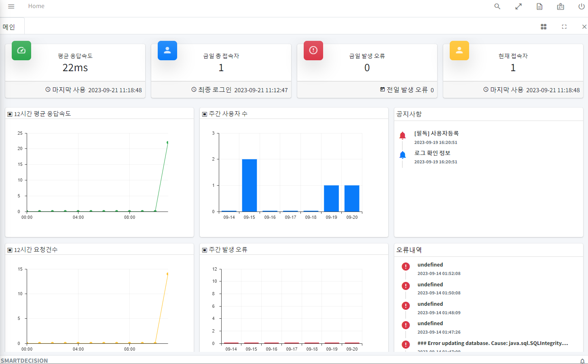588x364 pixels.
Task: Toggle the 12시간 요청건수 panel icon
Action: click(10, 250)
